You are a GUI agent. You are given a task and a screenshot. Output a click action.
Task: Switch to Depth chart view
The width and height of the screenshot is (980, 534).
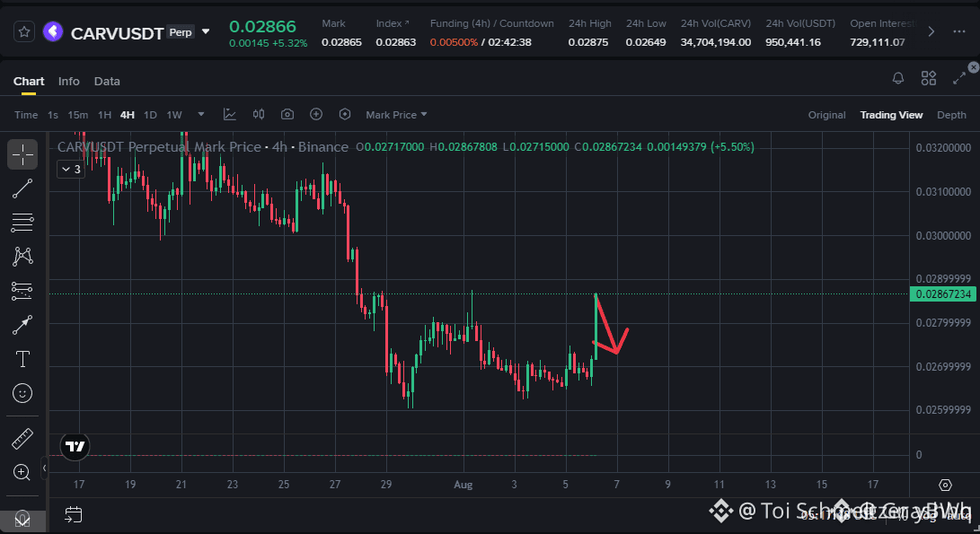951,115
